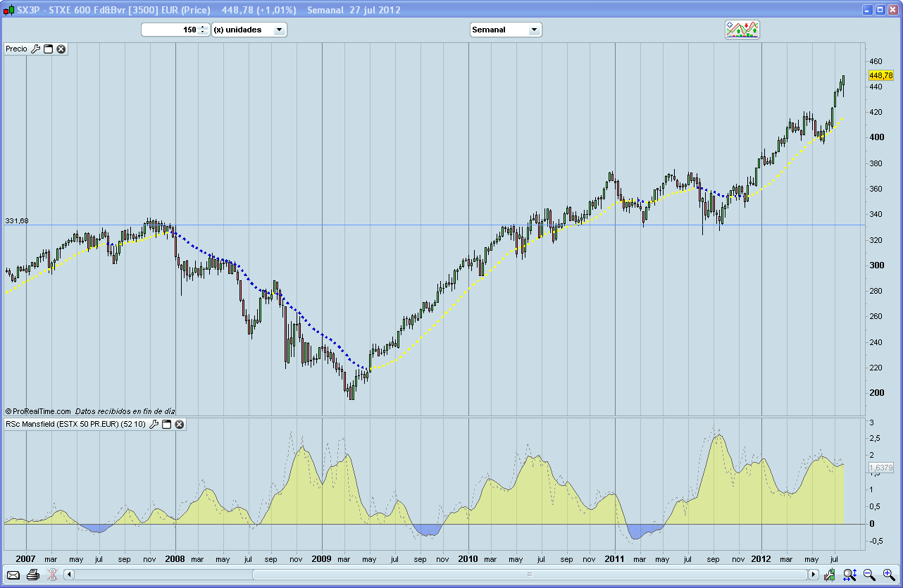This screenshot has width=903, height=588.
Task: Click the envelope send-by-email icon
Action: pyautogui.click(x=13, y=575)
